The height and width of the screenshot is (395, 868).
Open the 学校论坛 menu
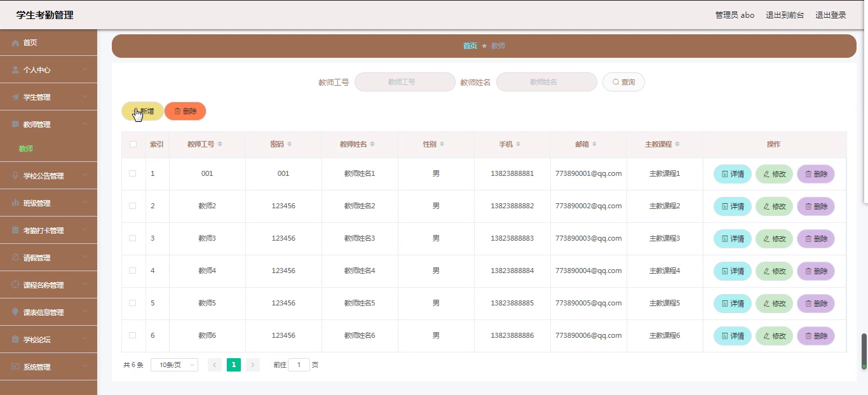point(48,340)
